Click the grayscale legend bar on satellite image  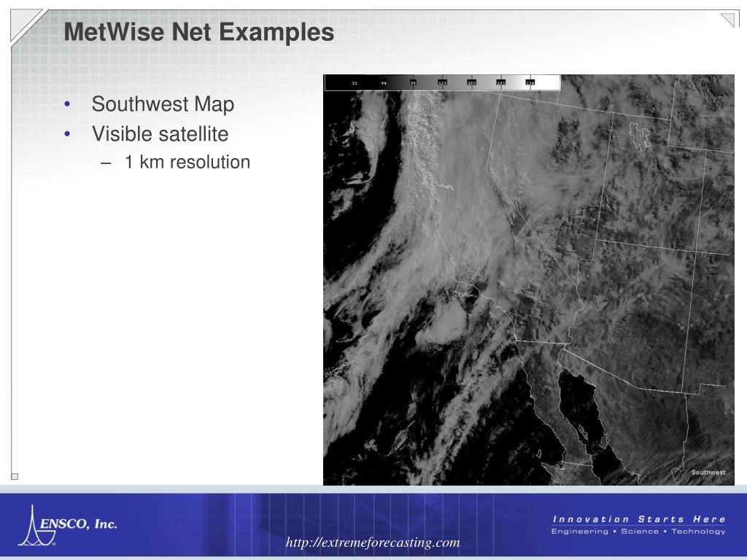(443, 82)
